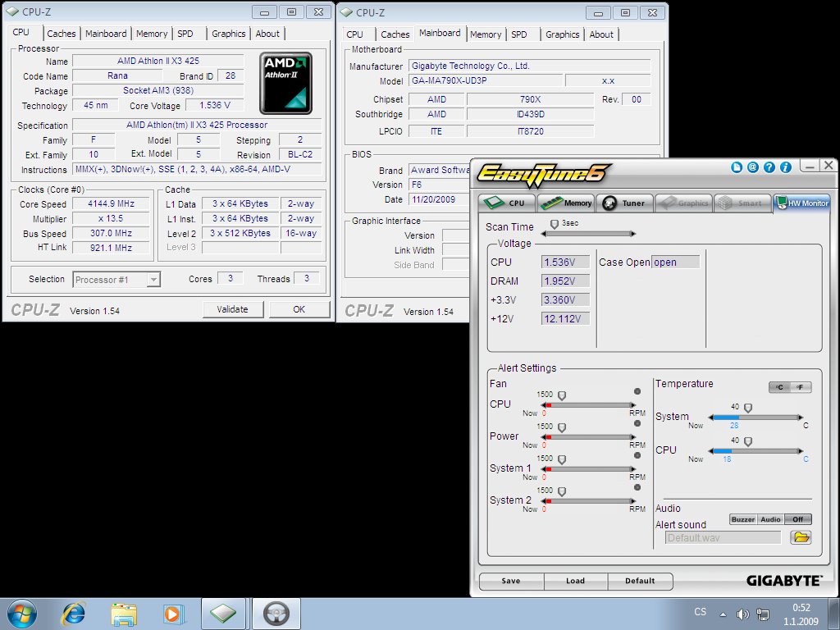The image size is (840, 630).
Task: Toggle the System 1 fan alert indicator
Action: (637, 455)
